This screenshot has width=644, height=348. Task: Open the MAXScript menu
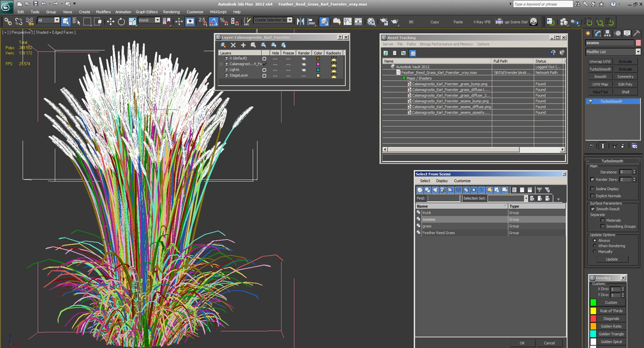tap(218, 12)
